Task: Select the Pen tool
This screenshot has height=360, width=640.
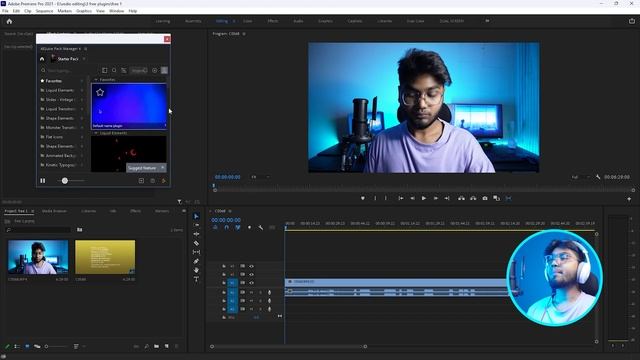Action: point(196,261)
